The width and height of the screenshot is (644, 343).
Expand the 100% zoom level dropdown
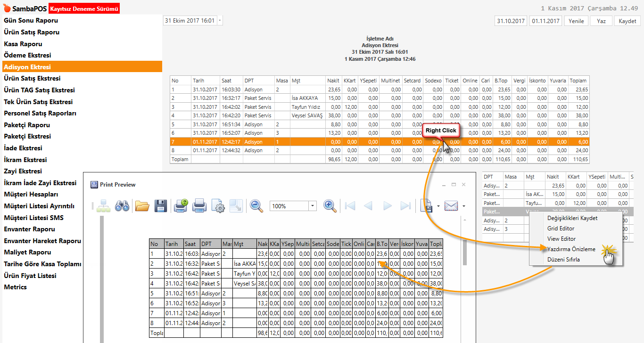click(312, 206)
